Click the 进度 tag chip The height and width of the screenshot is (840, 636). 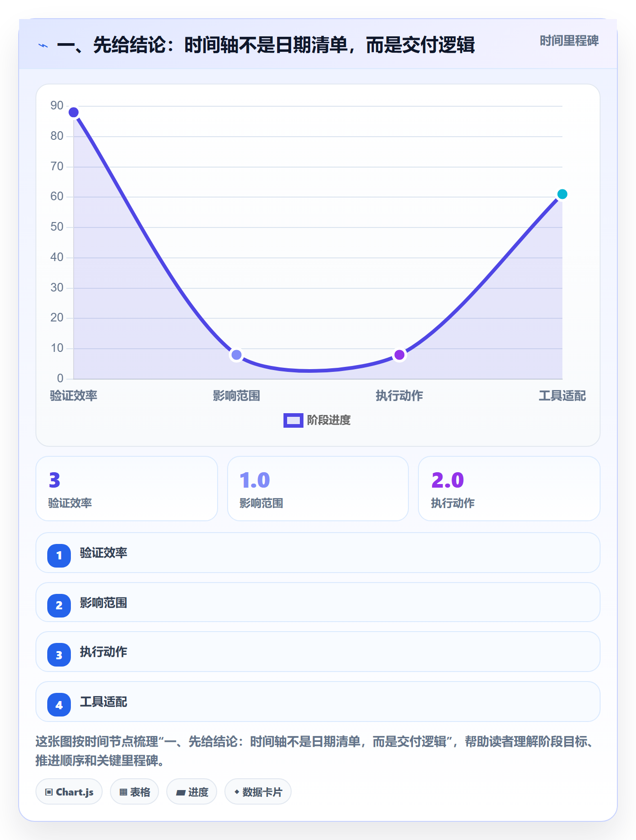coord(192,792)
